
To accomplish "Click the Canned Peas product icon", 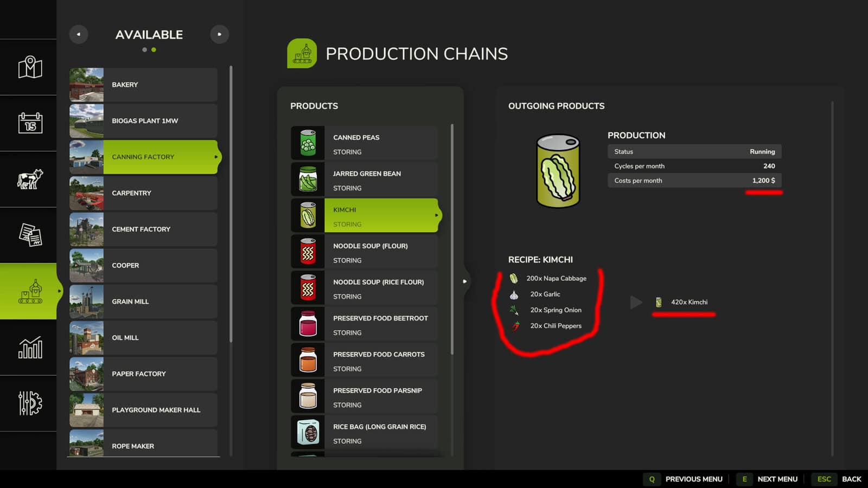I will [308, 144].
